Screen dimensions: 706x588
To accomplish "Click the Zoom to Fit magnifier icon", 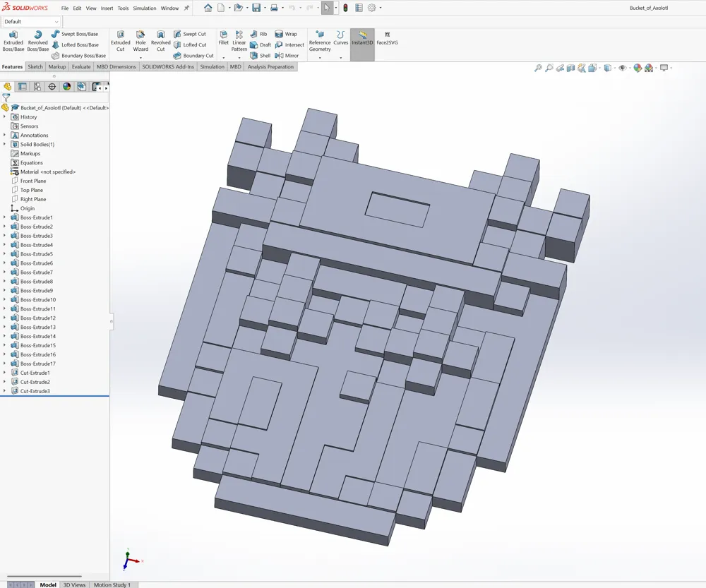I will tap(538, 68).
